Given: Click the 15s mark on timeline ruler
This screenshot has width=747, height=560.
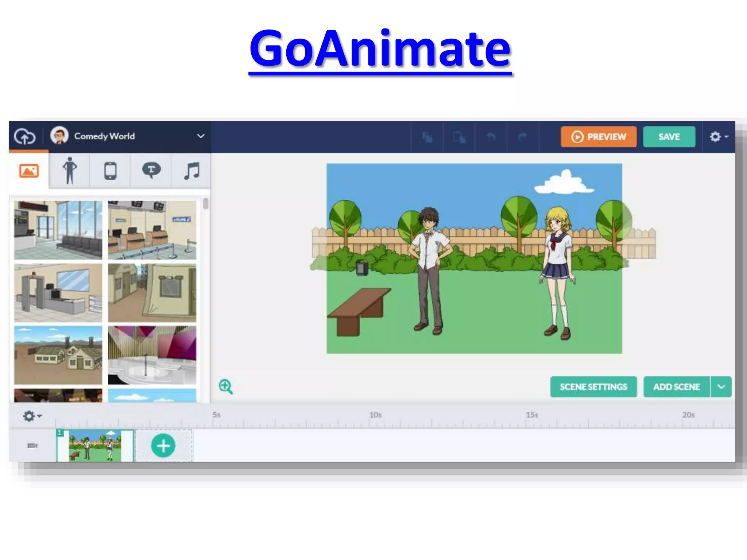Looking at the screenshot, I should click(x=532, y=415).
